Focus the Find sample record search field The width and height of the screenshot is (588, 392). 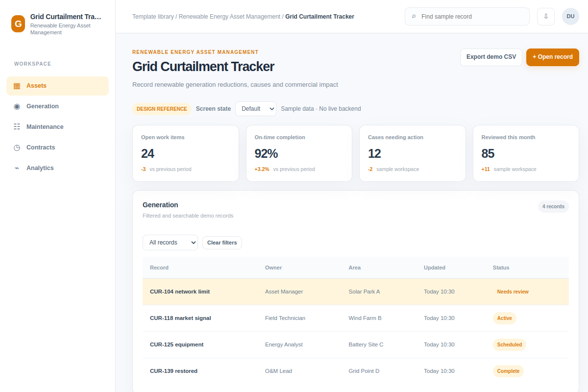coord(467,17)
